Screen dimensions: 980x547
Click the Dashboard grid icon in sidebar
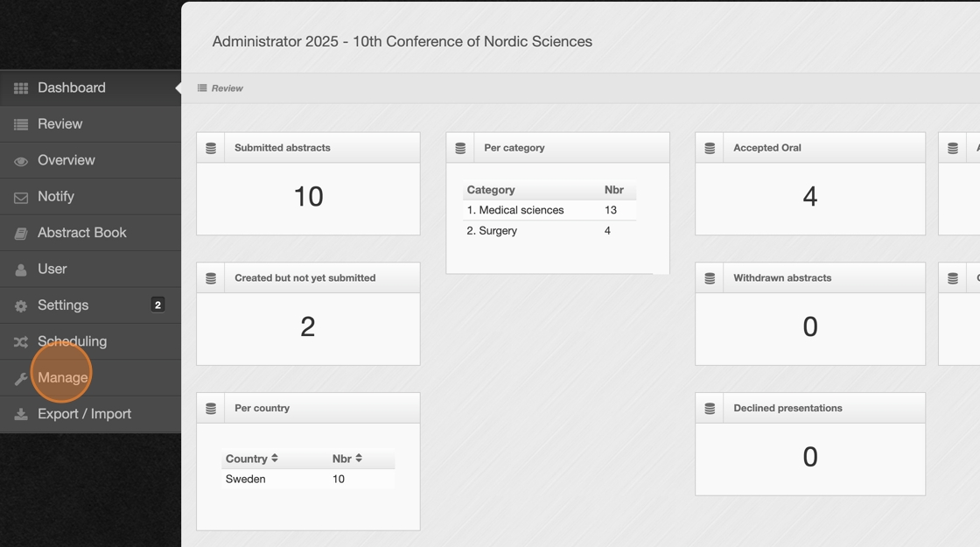point(21,88)
